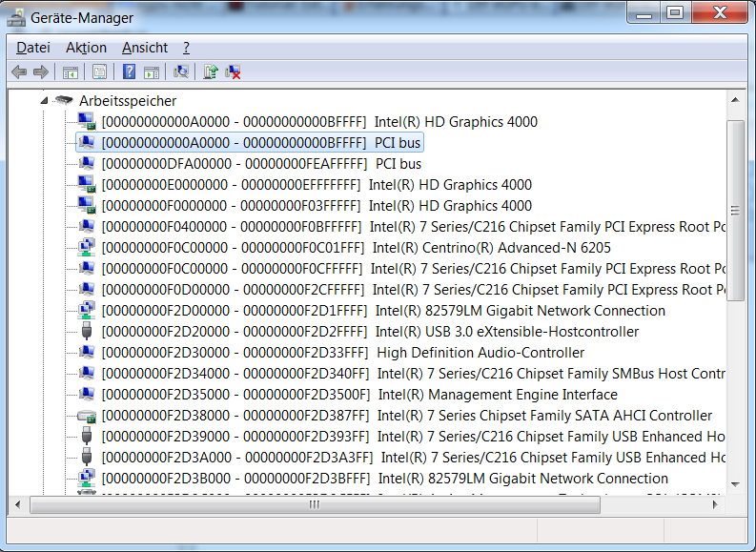The width and height of the screenshot is (756, 552).
Task: Click the Forward arrow toolbar icon
Action: [x=41, y=72]
